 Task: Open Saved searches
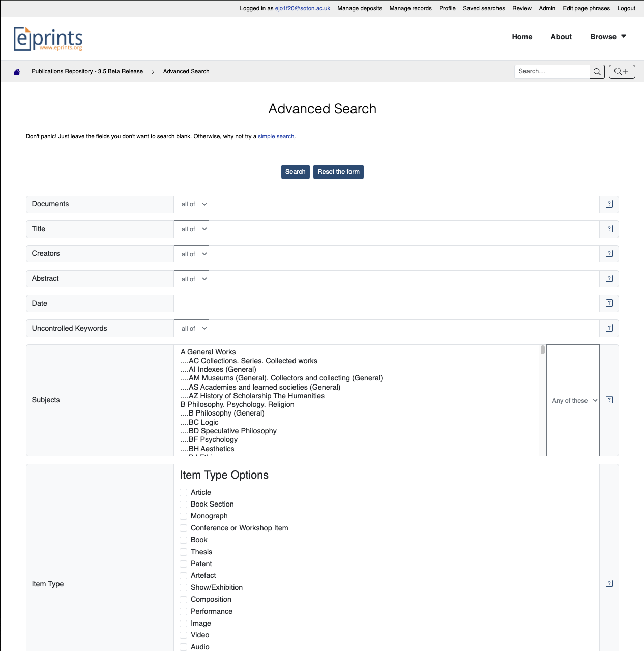(x=484, y=8)
